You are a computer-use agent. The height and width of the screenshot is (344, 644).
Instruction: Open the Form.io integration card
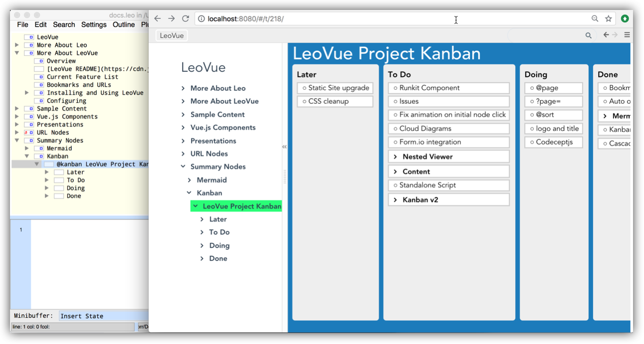pos(449,142)
